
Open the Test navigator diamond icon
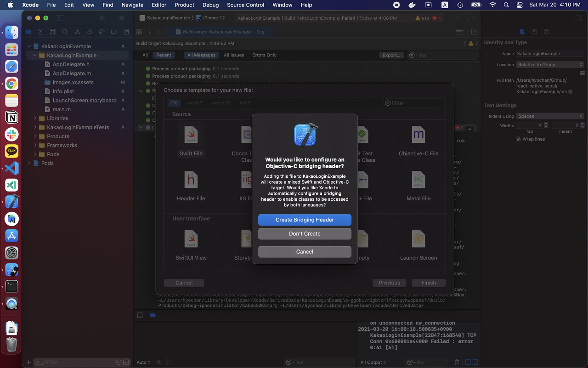pos(90,32)
